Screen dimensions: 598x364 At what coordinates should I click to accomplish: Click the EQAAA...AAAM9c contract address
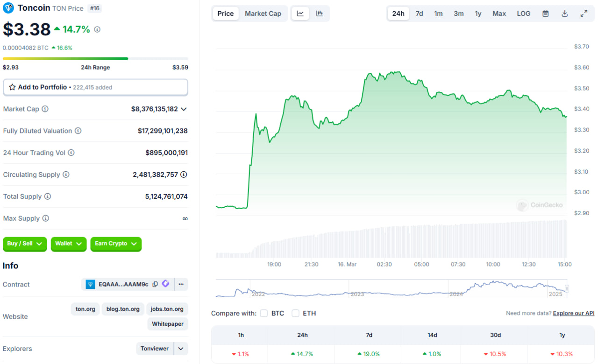(123, 284)
